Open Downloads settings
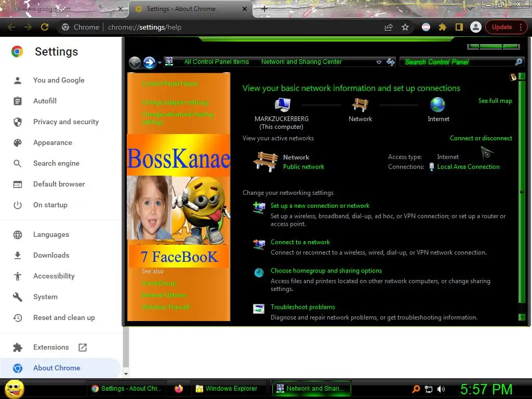Viewport: 532px width, 399px height. tap(51, 255)
